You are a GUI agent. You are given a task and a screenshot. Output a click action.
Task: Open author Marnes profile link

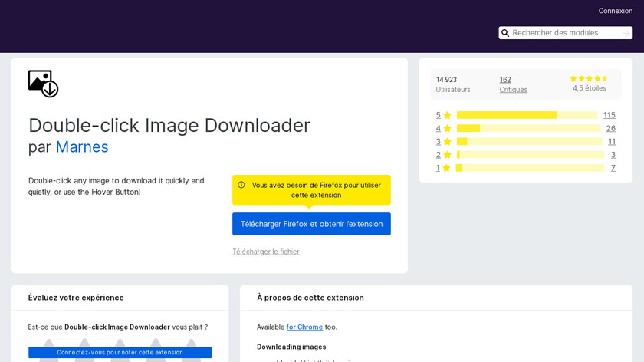(82, 147)
